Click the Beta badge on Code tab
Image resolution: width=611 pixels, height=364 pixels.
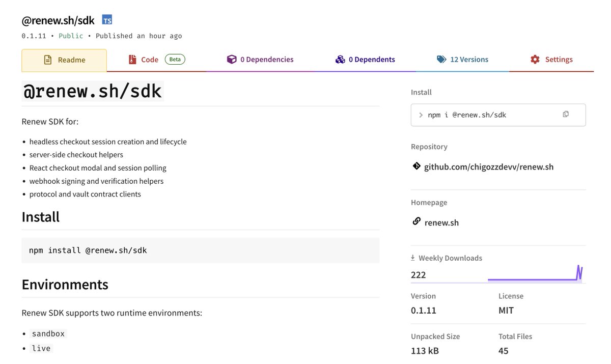click(x=175, y=60)
